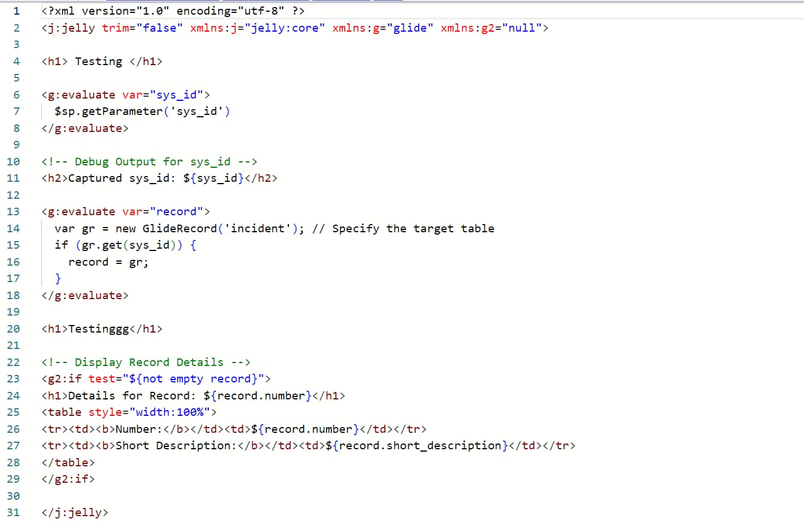
Task: Click the "Debug Output for sys_id" comment
Action: (150, 161)
